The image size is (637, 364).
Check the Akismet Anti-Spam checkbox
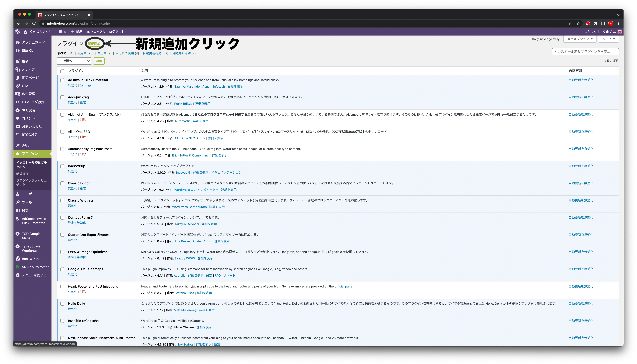[62, 115]
